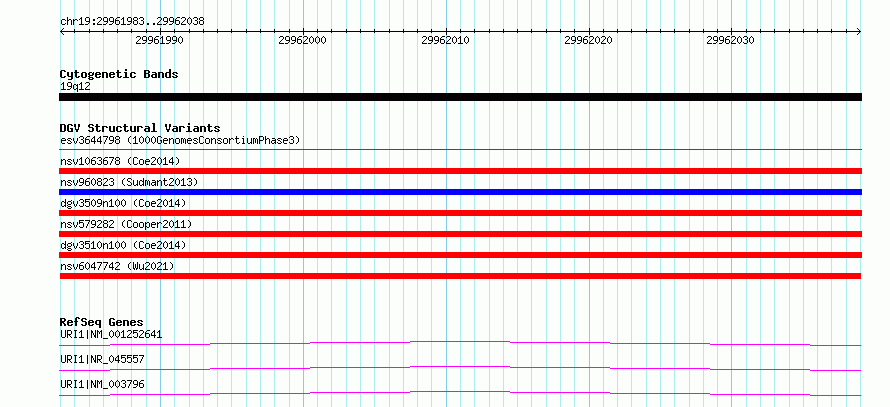The image size is (890, 407).
Task: Click ruler position 29962000
Action: [x=303, y=41]
